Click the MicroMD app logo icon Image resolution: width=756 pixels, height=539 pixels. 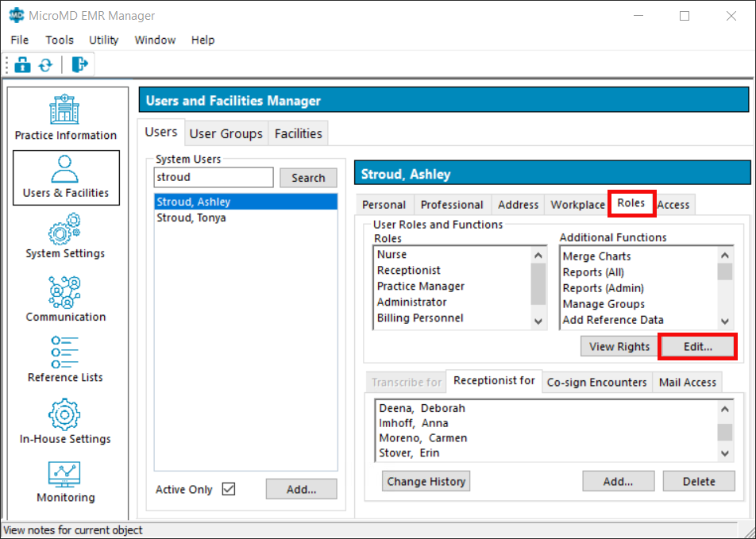pos(17,15)
